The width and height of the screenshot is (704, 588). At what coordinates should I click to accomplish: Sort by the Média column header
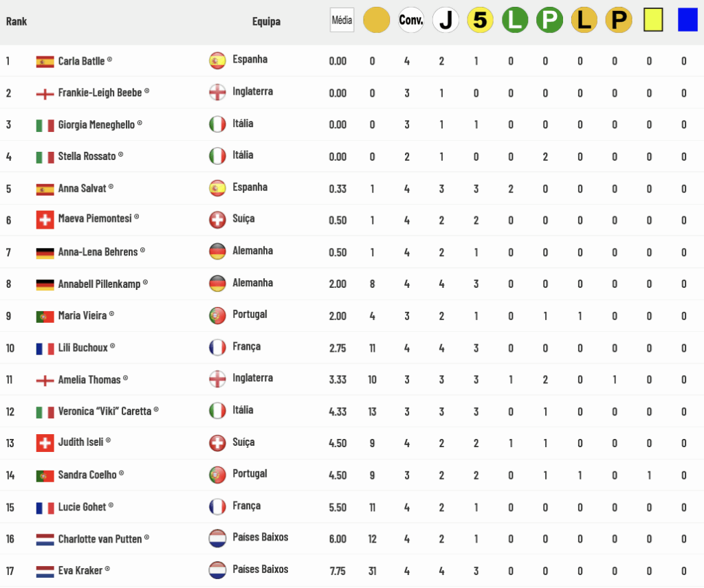pos(342,20)
